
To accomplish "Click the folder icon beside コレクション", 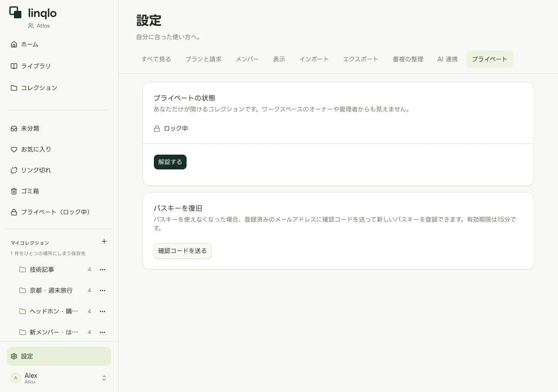I will (14, 88).
